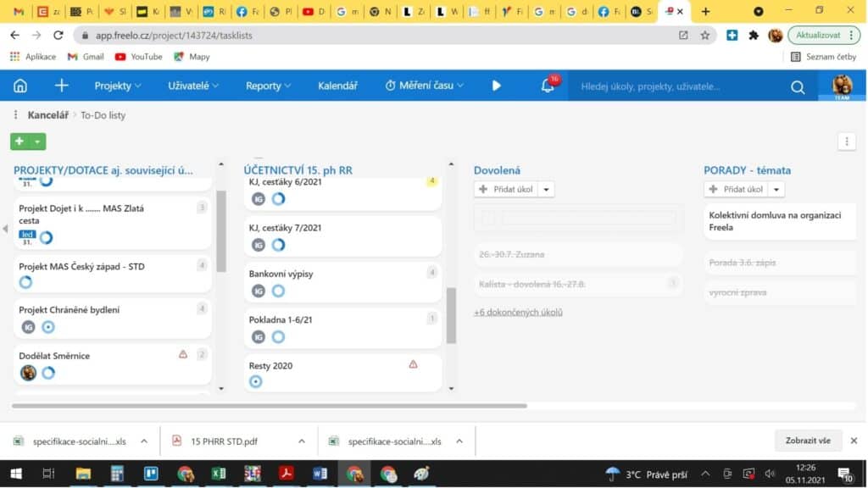This screenshot has height=488, width=868.
Task: Expand the Uživatelé dropdown menu
Action: click(193, 86)
